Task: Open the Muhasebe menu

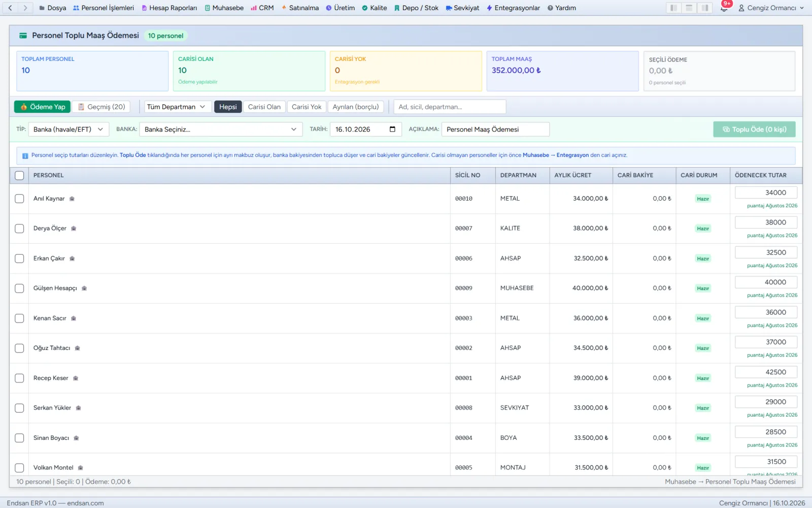Action: click(224, 8)
